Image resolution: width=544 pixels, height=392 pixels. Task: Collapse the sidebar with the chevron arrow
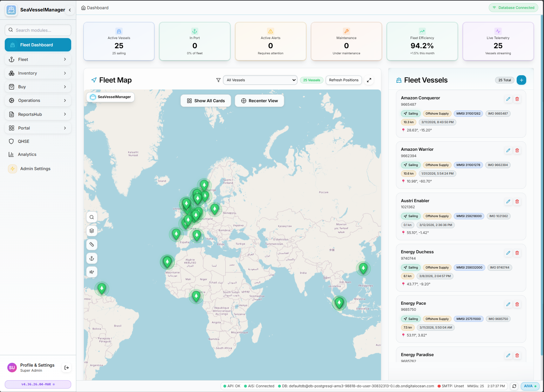click(x=70, y=10)
